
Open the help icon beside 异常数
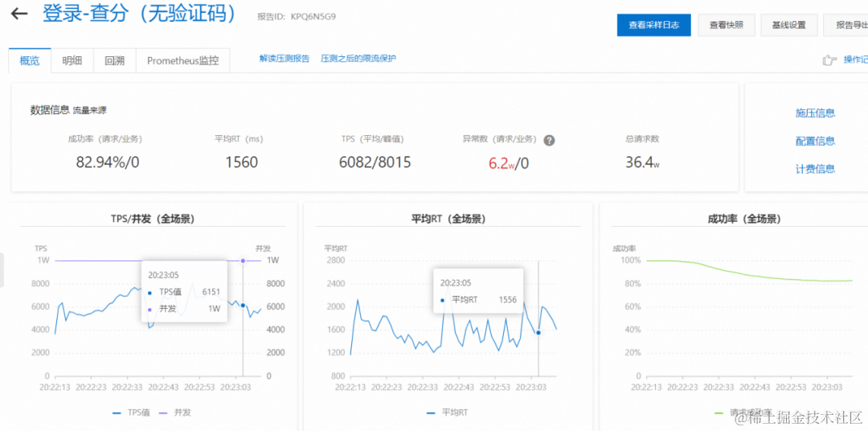(x=549, y=140)
